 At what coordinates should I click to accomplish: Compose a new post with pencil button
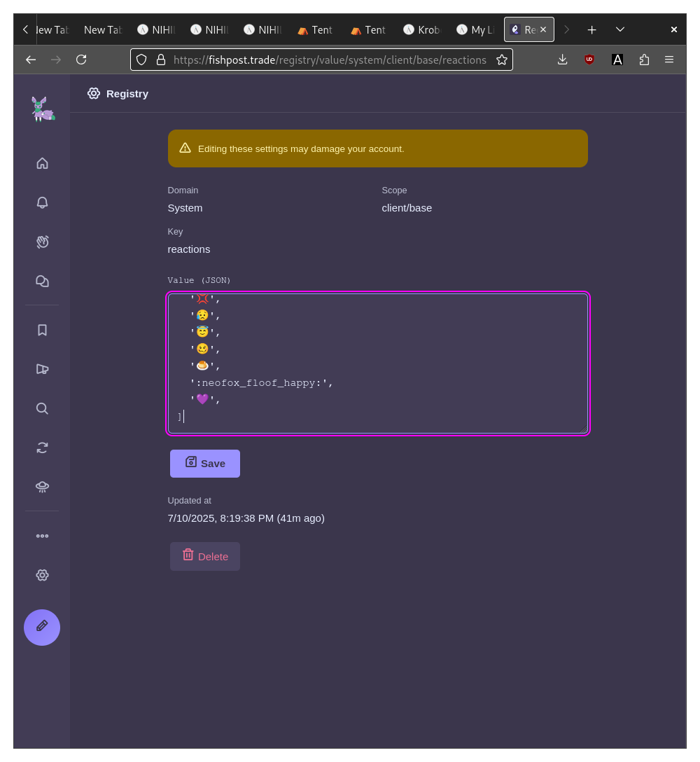(x=42, y=628)
